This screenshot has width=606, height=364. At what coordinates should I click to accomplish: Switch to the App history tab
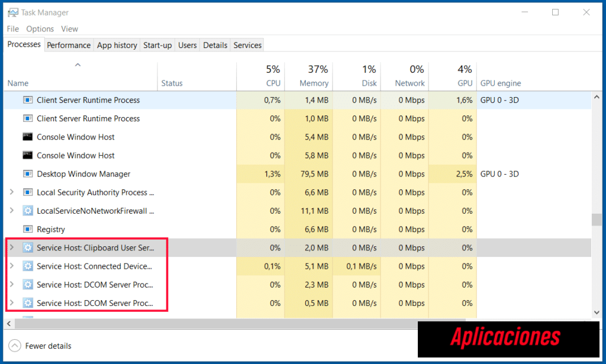coord(117,45)
